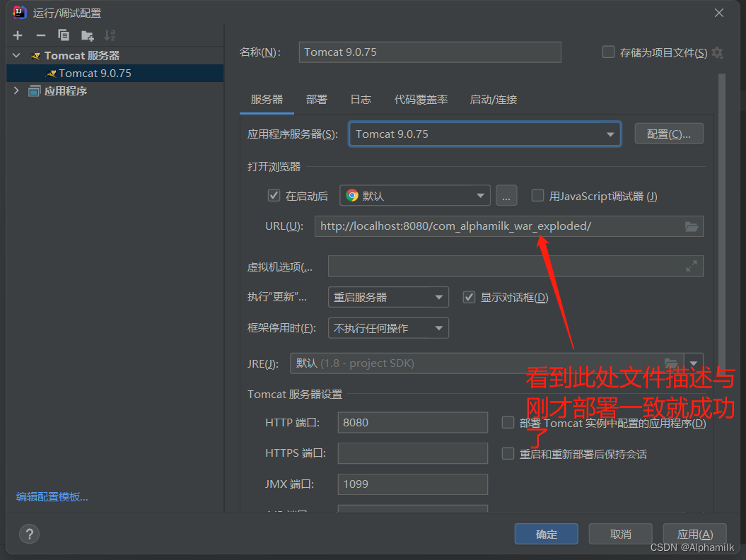Enable deploy applications configured in Tomcat instance
This screenshot has height=560, width=746.
(x=508, y=423)
